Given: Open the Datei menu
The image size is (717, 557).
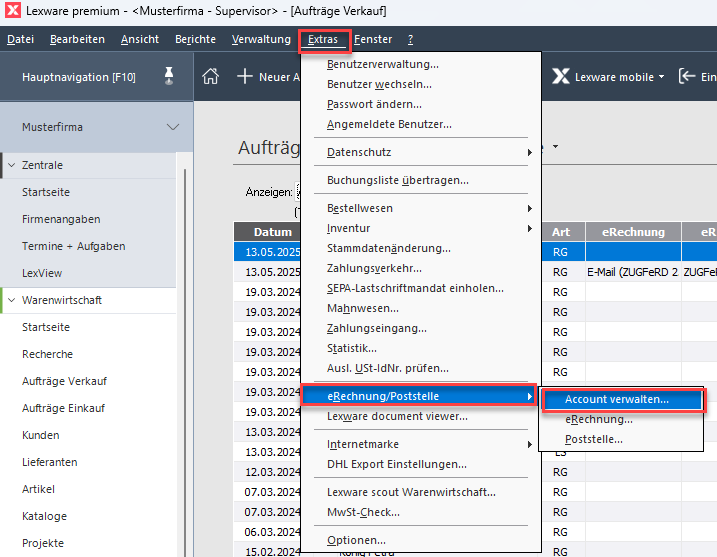Looking at the screenshot, I should (21, 39).
